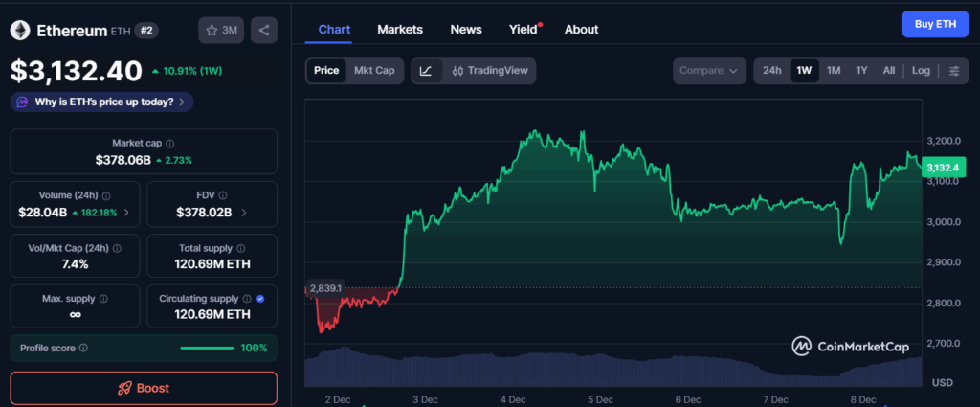Image resolution: width=980 pixels, height=407 pixels.
Task: Click the star watchlist icon showing 3M
Action: pyautogui.click(x=221, y=31)
